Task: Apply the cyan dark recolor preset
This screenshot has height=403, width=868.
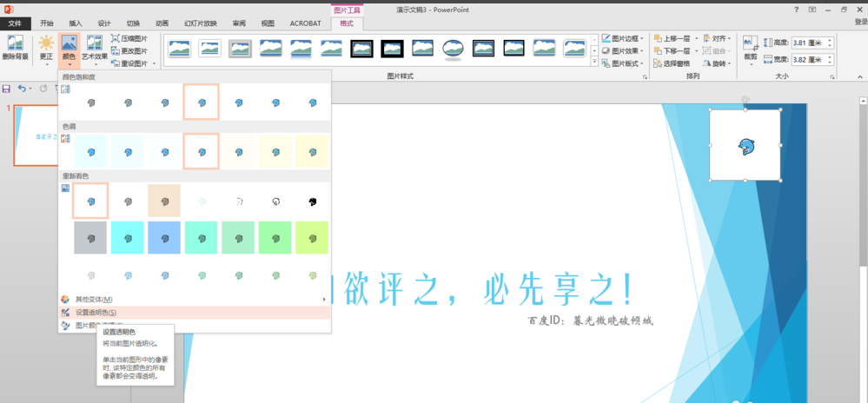Action: (128, 238)
